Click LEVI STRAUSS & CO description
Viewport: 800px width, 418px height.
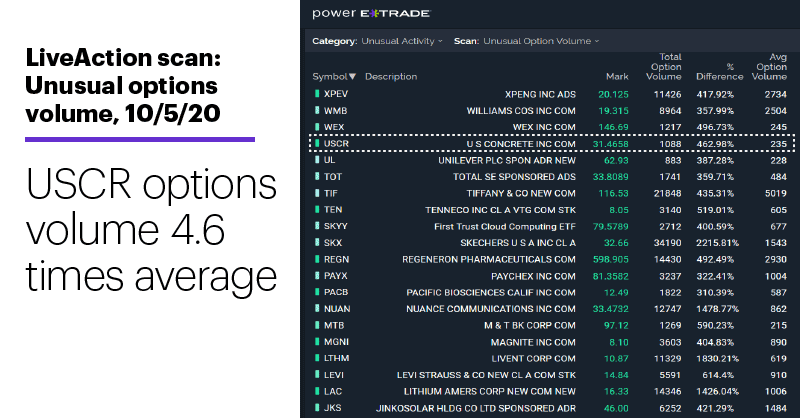coord(486,375)
